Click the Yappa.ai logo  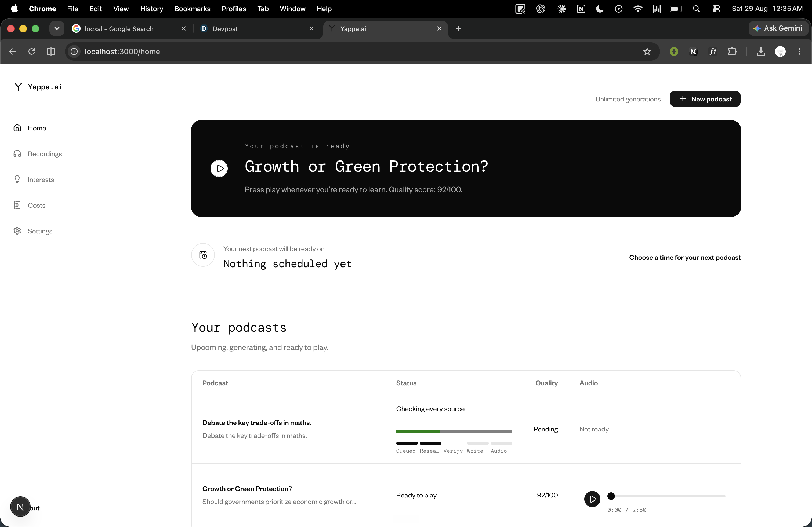click(x=38, y=87)
